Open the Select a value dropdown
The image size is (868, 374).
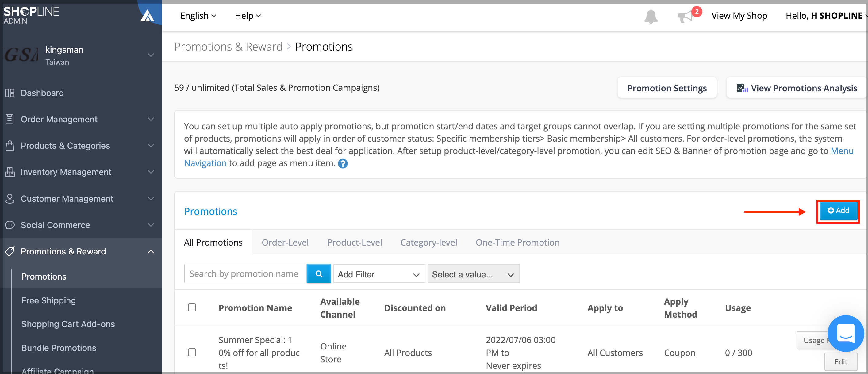point(474,274)
